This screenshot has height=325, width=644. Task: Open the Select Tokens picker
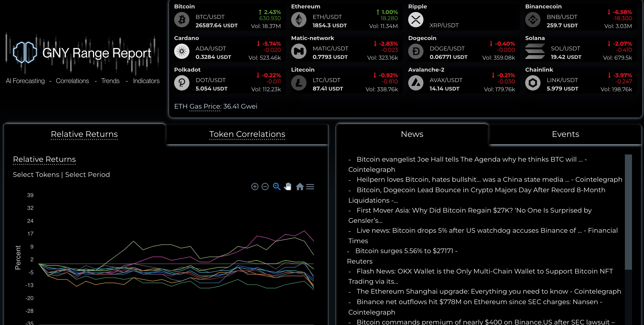point(36,175)
